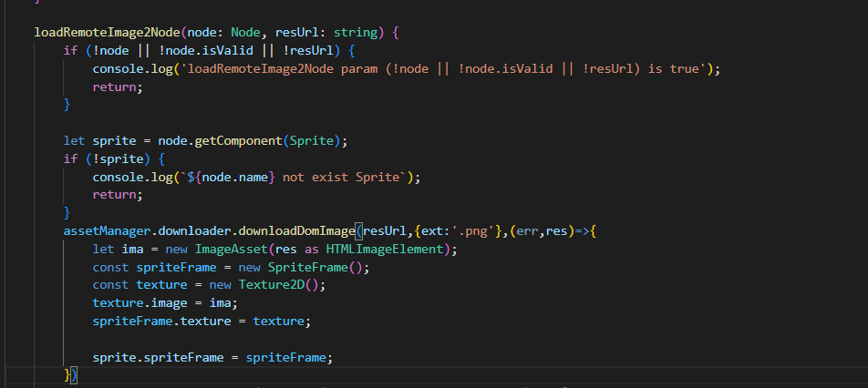The width and height of the screenshot is (868, 388).
Task: Click '!node.isValid' inside the if condition
Action: click(x=206, y=51)
